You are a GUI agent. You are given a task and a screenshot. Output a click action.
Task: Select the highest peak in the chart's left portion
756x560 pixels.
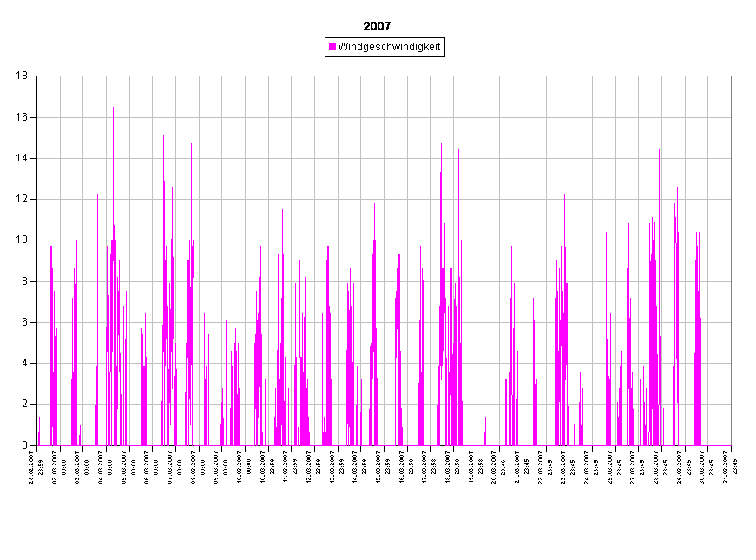113,110
